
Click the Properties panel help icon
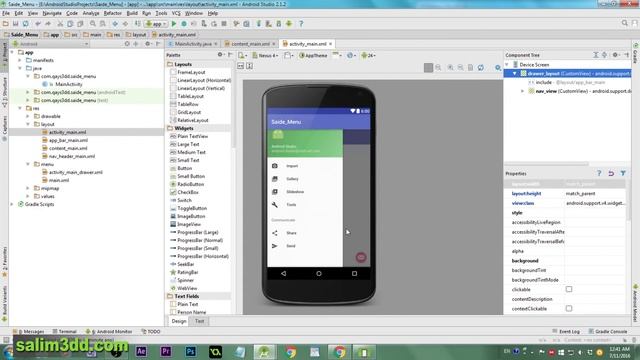click(599, 173)
